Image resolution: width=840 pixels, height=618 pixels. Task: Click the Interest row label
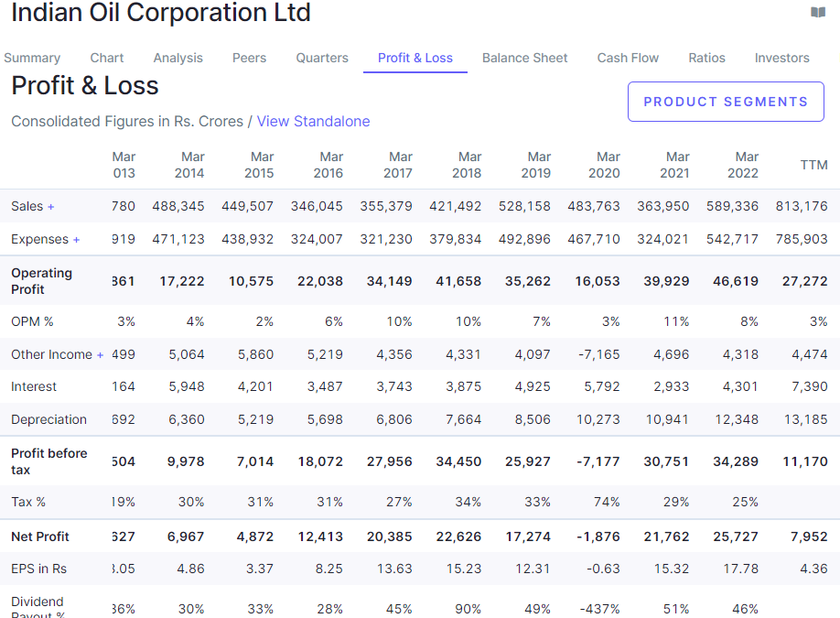(x=34, y=387)
